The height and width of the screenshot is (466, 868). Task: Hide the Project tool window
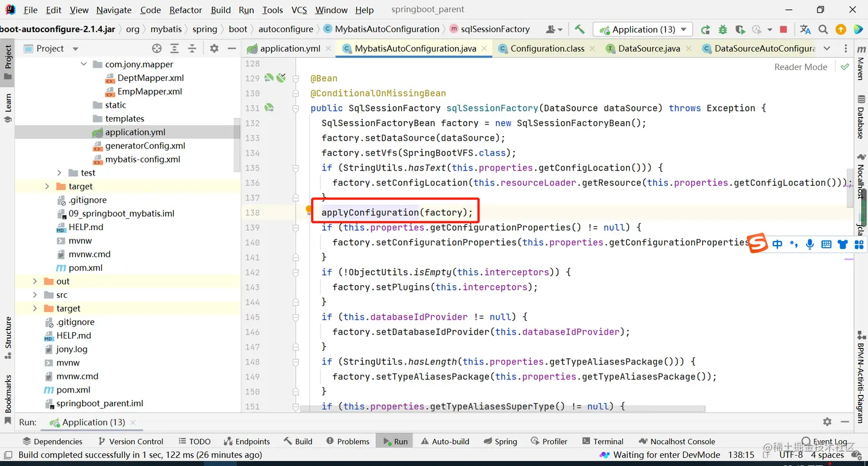point(231,49)
